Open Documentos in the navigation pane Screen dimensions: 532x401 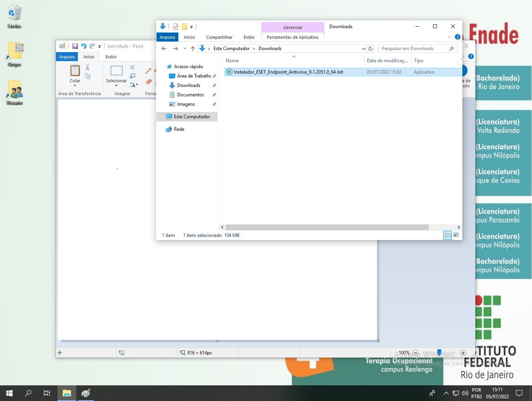pos(191,95)
